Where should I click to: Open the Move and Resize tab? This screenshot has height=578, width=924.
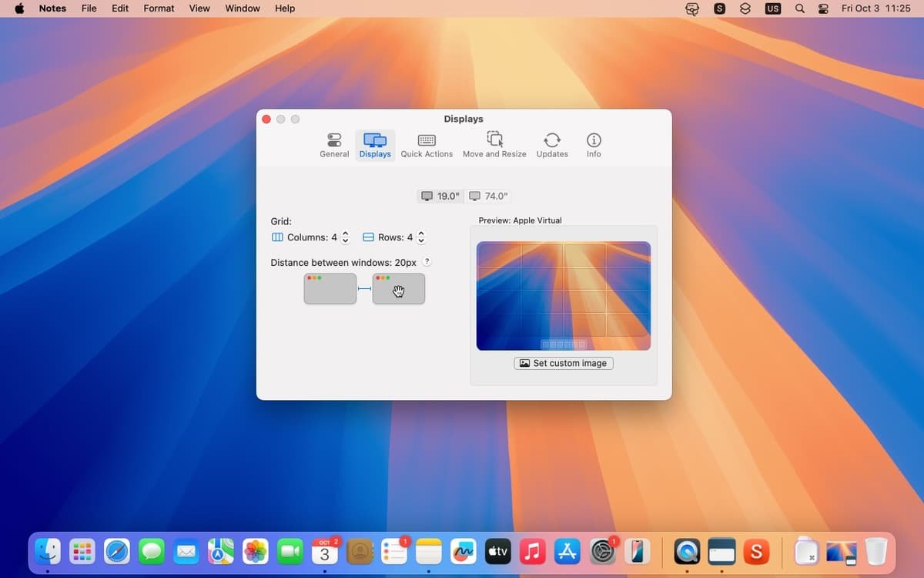pyautogui.click(x=494, y=144)
